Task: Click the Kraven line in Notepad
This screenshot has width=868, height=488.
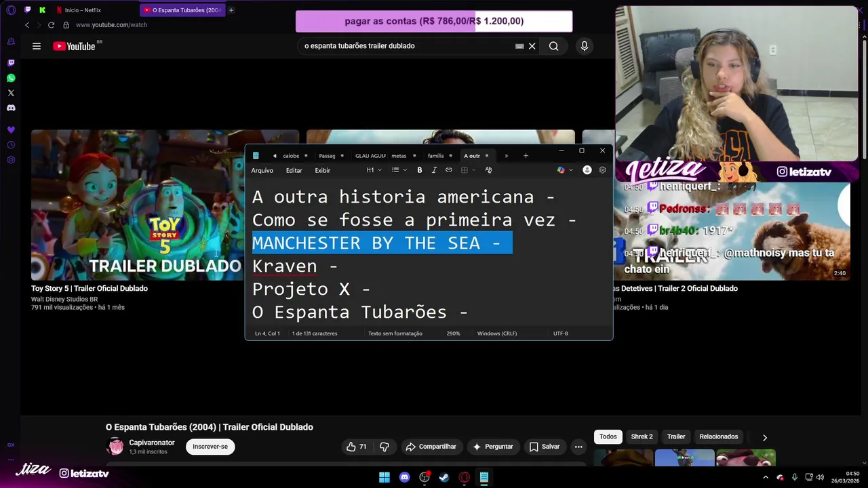Action: click(294, 266)
